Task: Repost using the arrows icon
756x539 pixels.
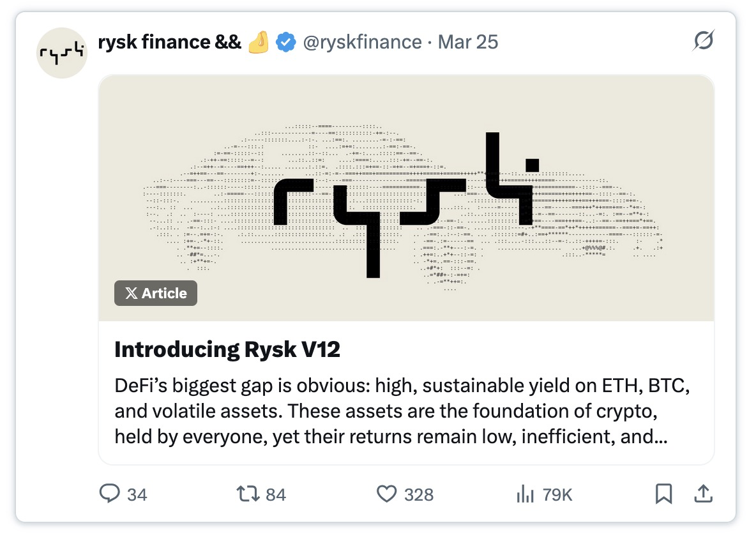Action: (x=248, y=494)
